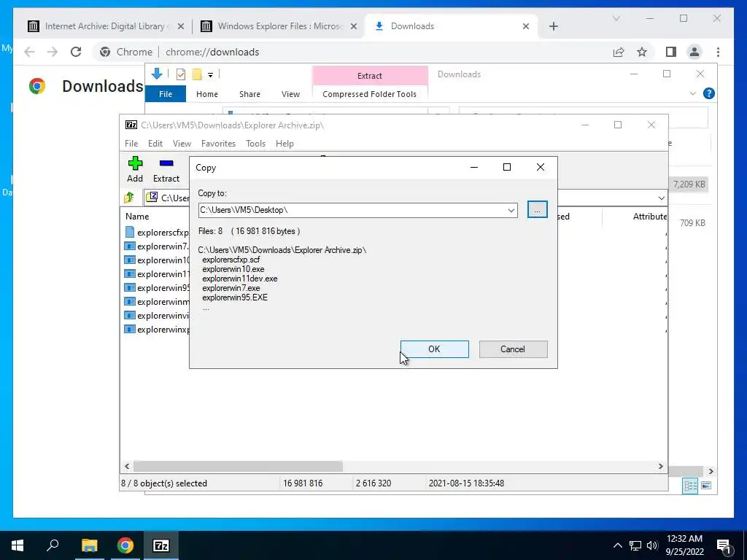Image resolution: width=747 pixels, height=560 pixels.
Task: Click OK in the Copy dialog
Action: coord(434,349)
